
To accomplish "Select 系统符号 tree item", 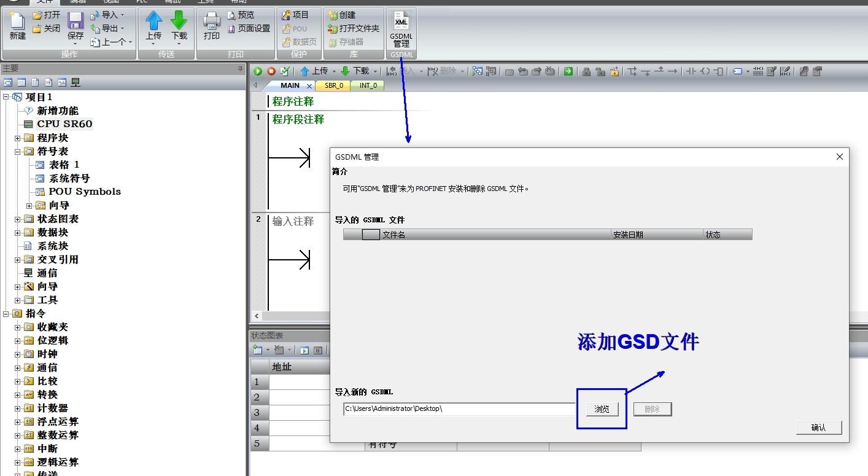I will (x=69, y=178).
